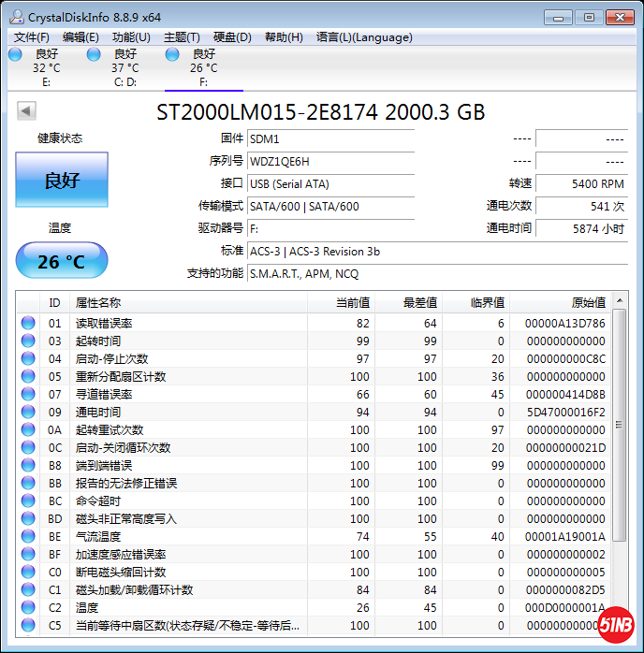The width and height of the screenshot is (644, 653).
Task: Click status orb for attribute BE 气流温度
Action: pos(28,536)
